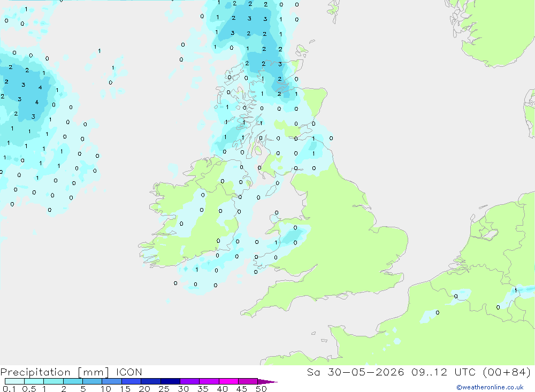This screenshot has width=535, height=392.
Task: Click the above-50 arrow tip of legend
Action: (x=267, y=382)
